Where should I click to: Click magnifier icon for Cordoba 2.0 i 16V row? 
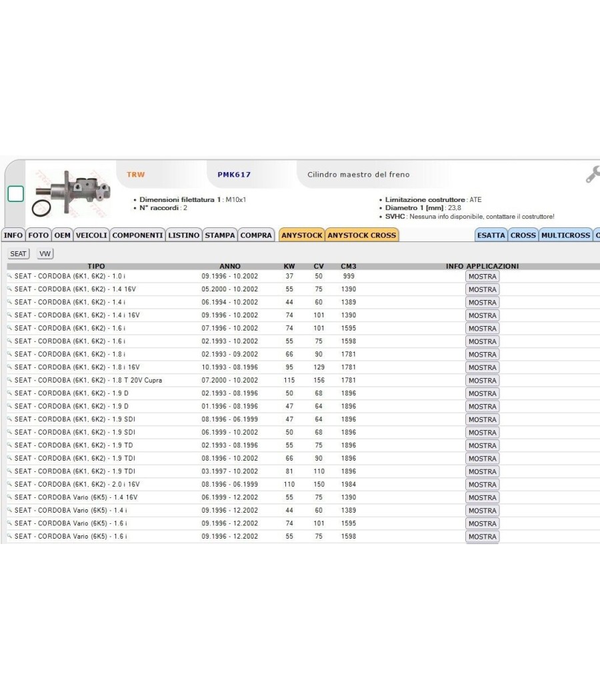pyautogui.click(x=9, y=483)
